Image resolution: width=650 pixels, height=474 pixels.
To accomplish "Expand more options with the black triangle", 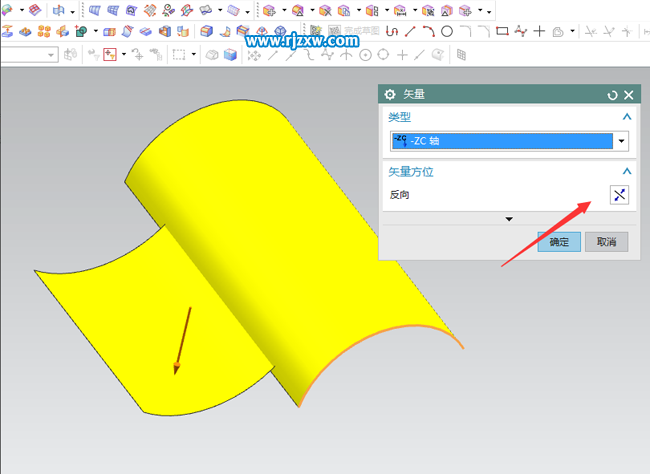I will point(509,219).
